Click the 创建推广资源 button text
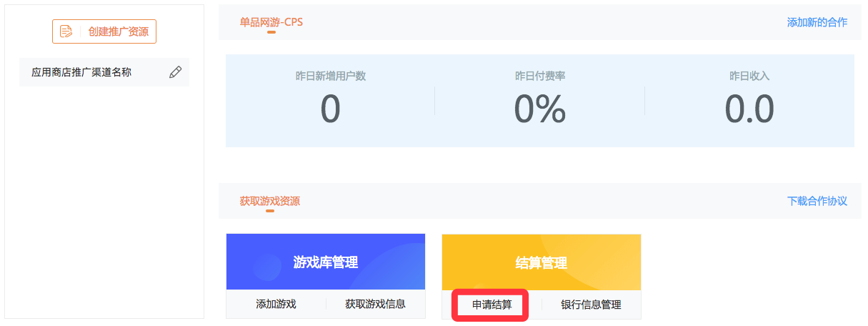This screenshot has height=326, width=868. tap(119, 31)
